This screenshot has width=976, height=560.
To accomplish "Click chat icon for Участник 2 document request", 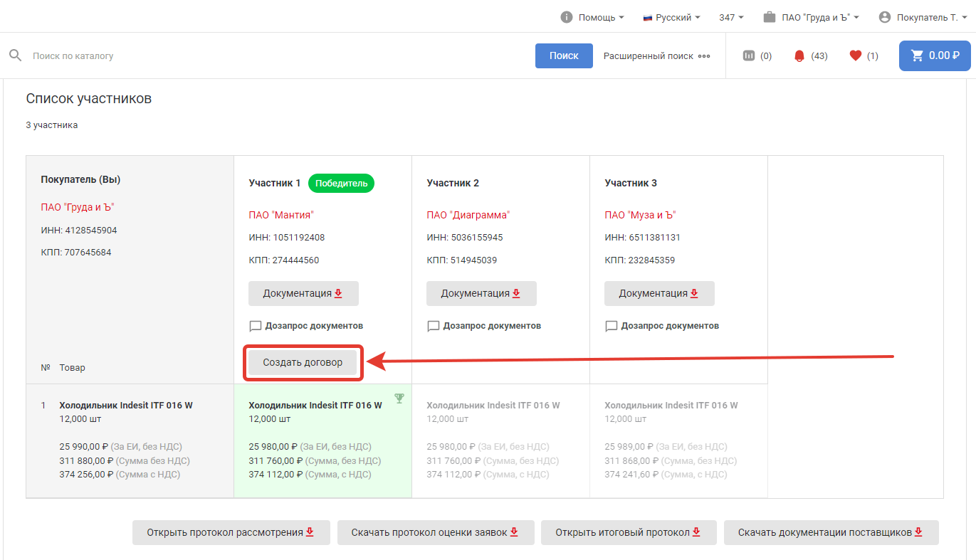I will tap(433, 326).
